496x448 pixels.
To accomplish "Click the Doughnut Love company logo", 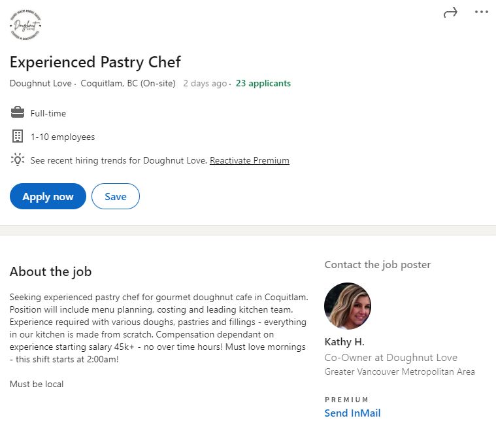I will pyautogui.click(x=25, y=25).
